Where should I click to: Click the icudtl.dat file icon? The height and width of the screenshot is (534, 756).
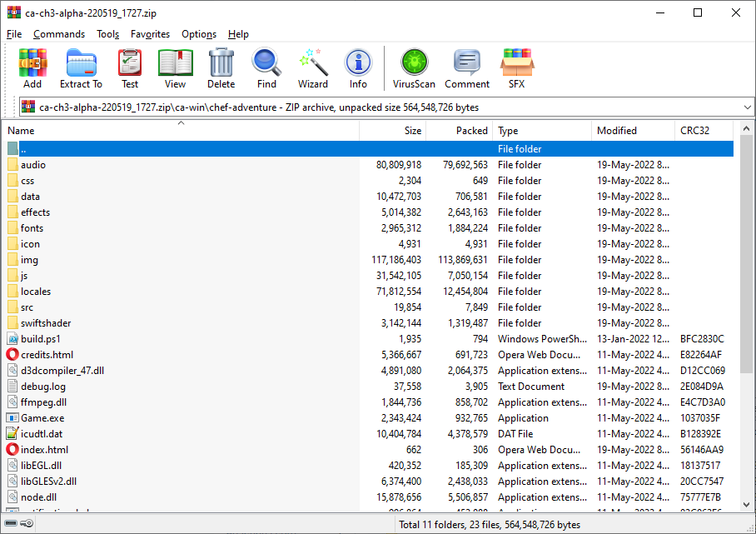[x=12, y=434]
